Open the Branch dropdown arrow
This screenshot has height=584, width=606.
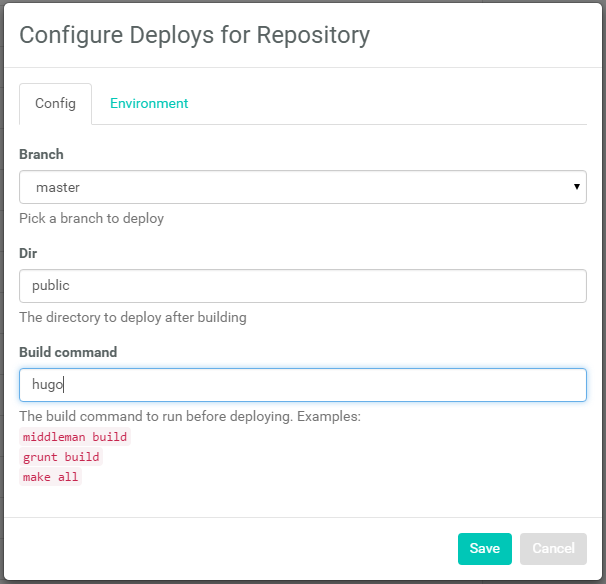[x=577, y=187]
